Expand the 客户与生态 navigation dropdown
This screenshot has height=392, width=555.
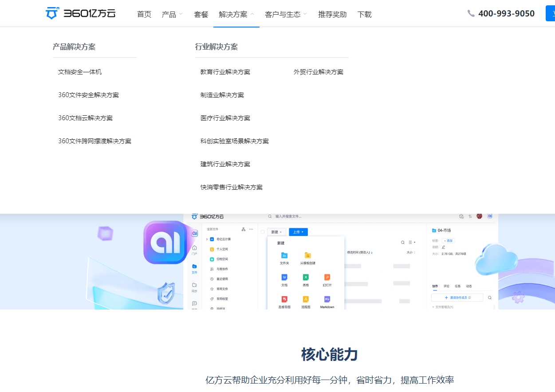pyautogui.click(x=286, y=14)
